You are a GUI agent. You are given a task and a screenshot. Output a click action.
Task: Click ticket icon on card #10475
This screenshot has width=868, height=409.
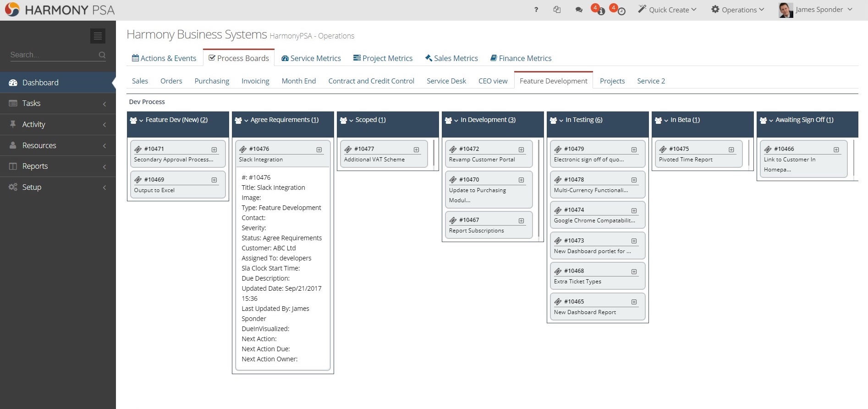663,149
